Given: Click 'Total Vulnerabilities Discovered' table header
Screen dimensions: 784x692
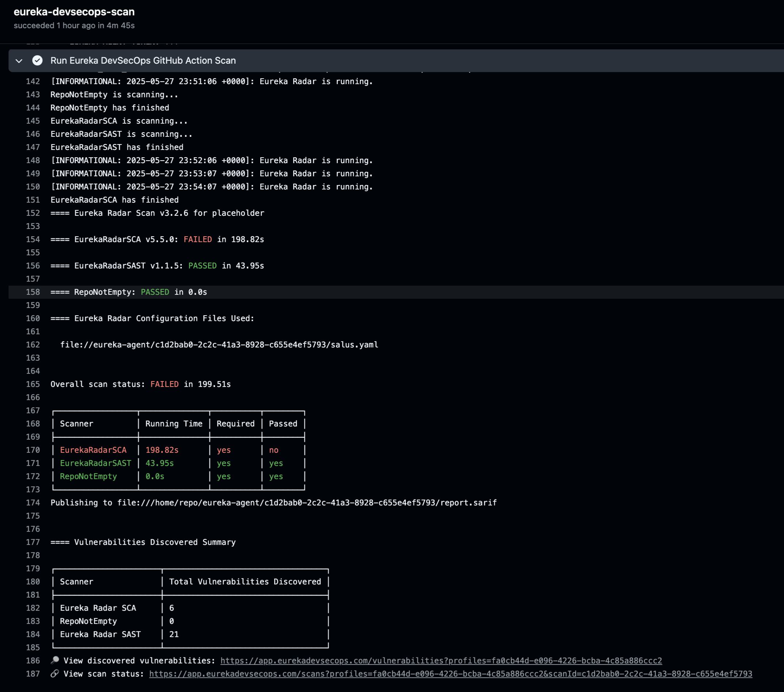Looking at the screenshot, I should click(245, 582).
